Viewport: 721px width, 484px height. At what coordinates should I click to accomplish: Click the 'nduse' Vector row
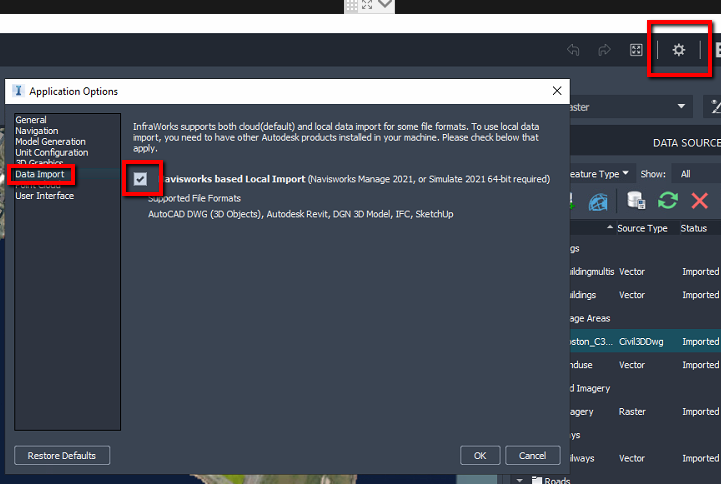coord(645,365)
